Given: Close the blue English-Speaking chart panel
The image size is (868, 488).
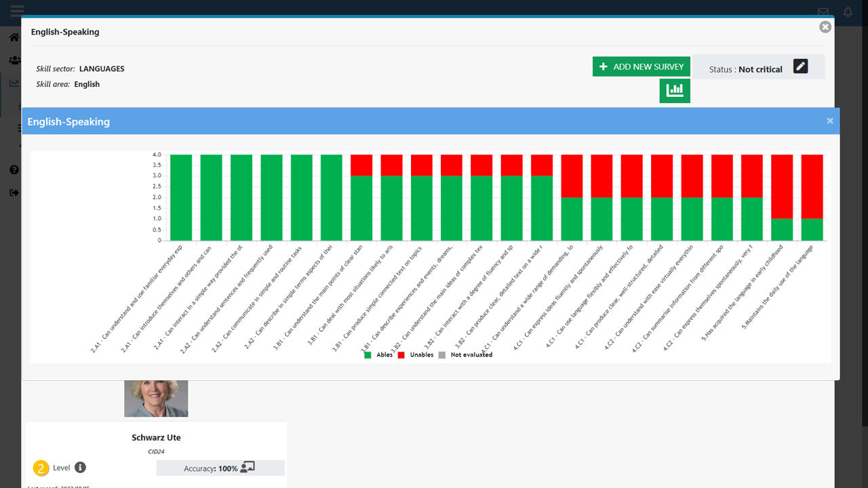Looking at the screenshot, I should 829,121.
